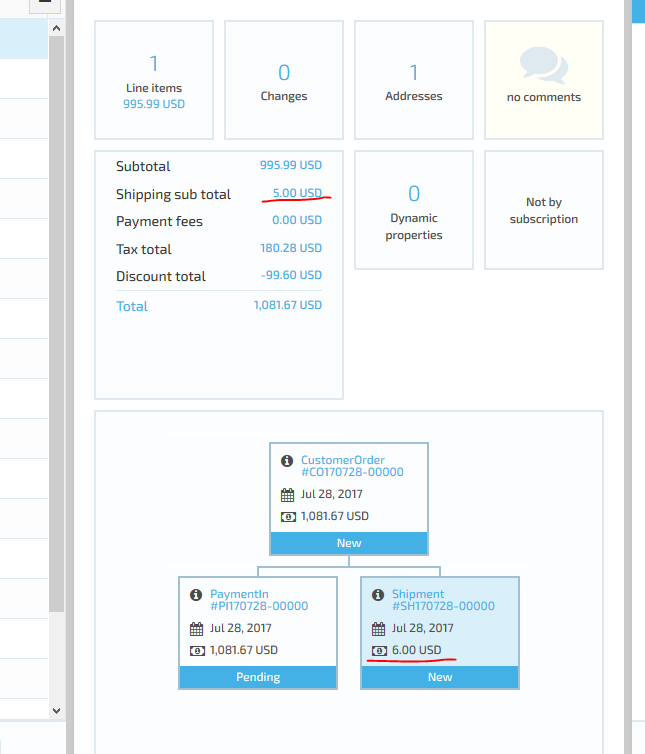Click the comments speech bubble icon
645x754 pixels.
point(544,65)
